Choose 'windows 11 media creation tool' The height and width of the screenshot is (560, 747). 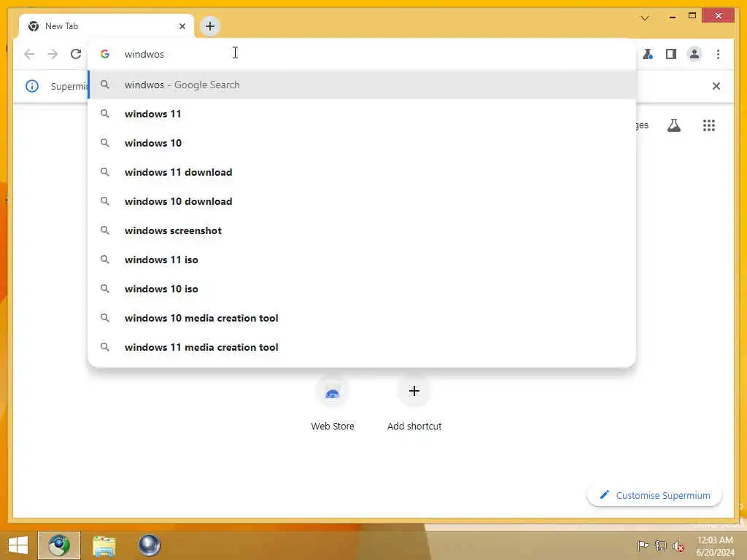pyautogui.click(x=362, y=347)
